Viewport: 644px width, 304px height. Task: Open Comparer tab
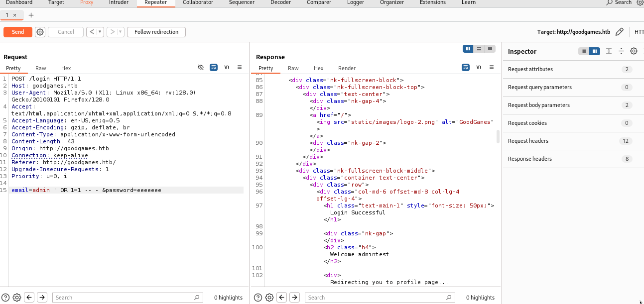pos(319,2)
